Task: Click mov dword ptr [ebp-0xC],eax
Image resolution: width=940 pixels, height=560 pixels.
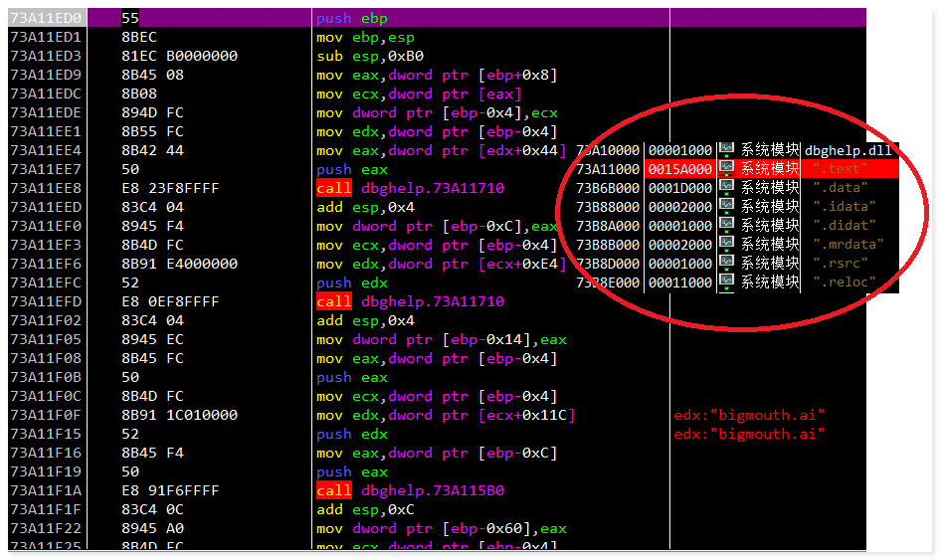Action: 437,226
